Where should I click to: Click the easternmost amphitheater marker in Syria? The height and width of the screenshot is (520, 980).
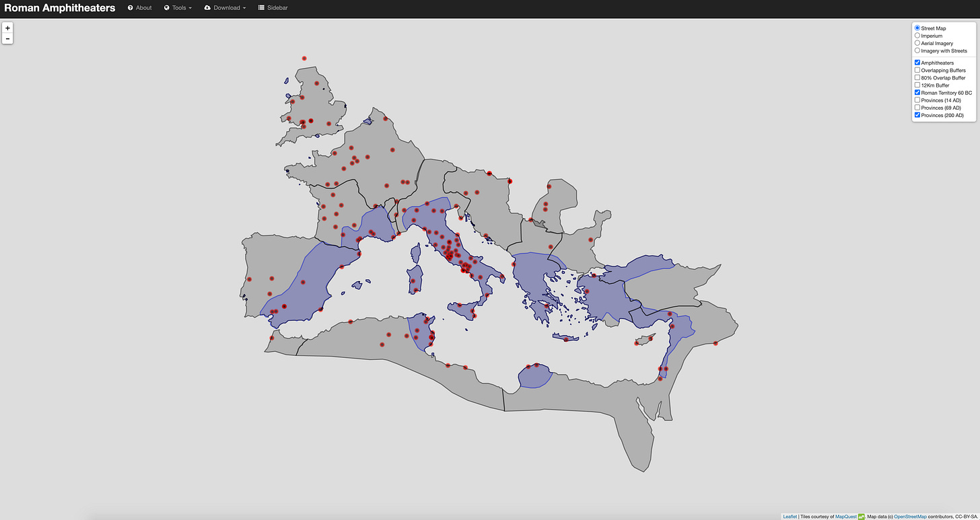715,344
